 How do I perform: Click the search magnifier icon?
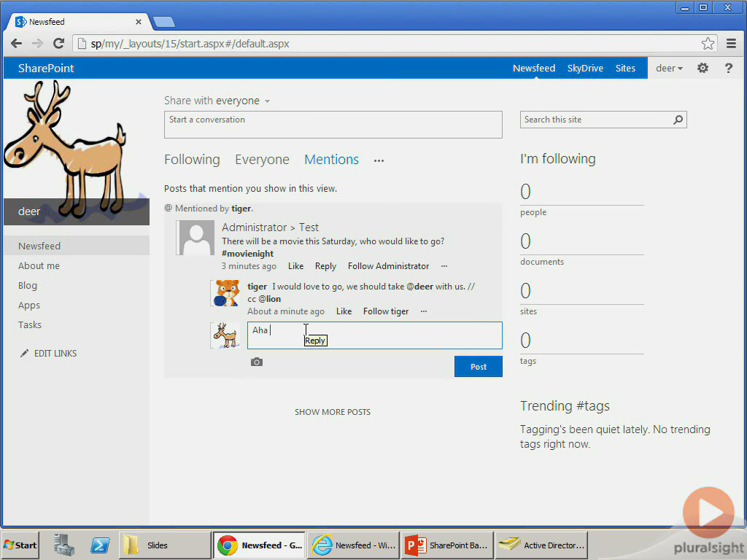pos(678,120)
